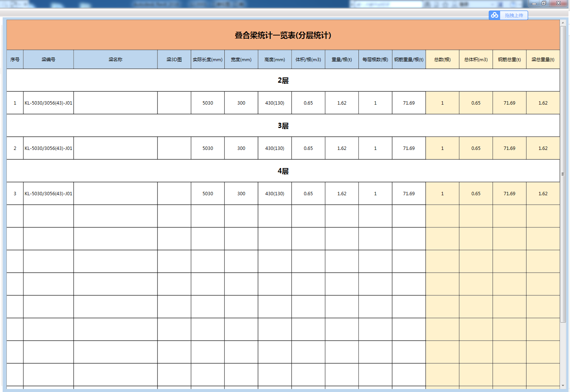Select the 梁名称 column header
The height and width of the screenshot is (392, 570).
(x=115, y=60)
